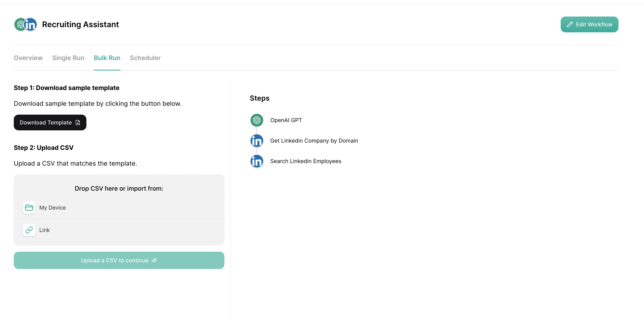The image size is (644, 321).
Task: Click the LinkedIn Company by Domain icon
Action: pos(256,141)
